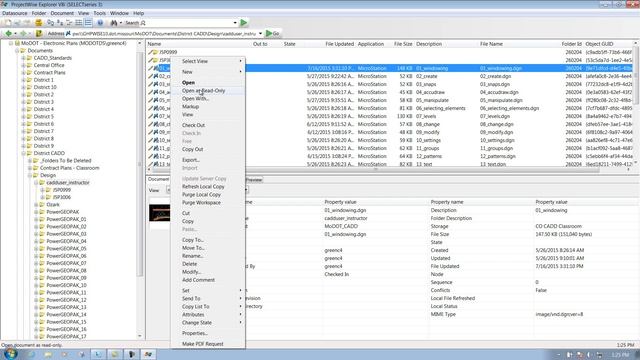This screenshot has height=360, width=640.
Task: Choose Check Out in context menu
Action: (208, 125)
